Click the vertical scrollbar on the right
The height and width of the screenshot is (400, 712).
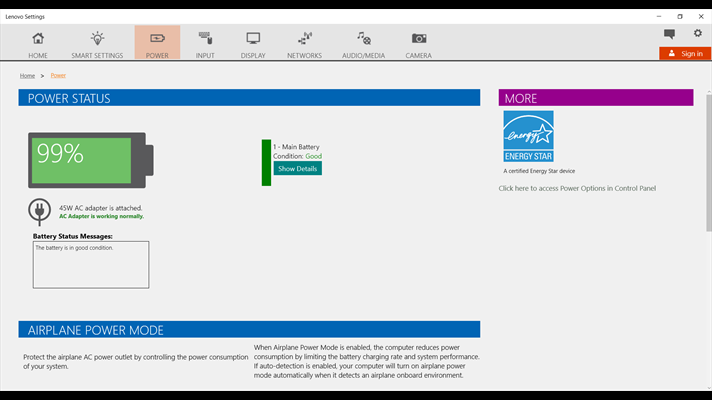coord(708,163)
